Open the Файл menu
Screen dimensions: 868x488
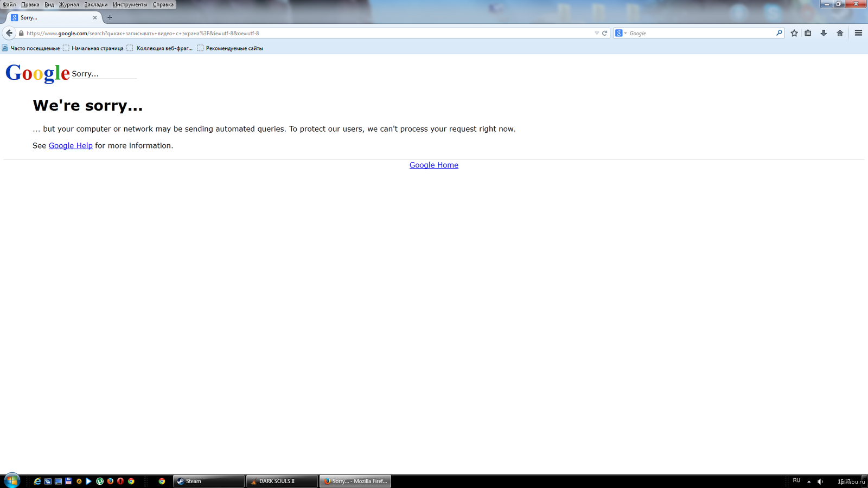pyautogui.click(x=9, y=4)
